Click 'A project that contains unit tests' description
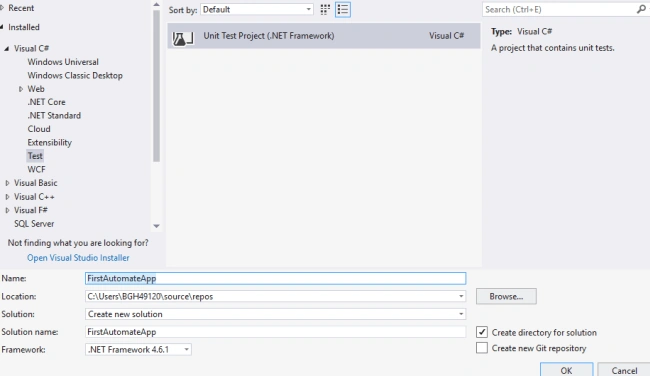 [x=553, y=48]
